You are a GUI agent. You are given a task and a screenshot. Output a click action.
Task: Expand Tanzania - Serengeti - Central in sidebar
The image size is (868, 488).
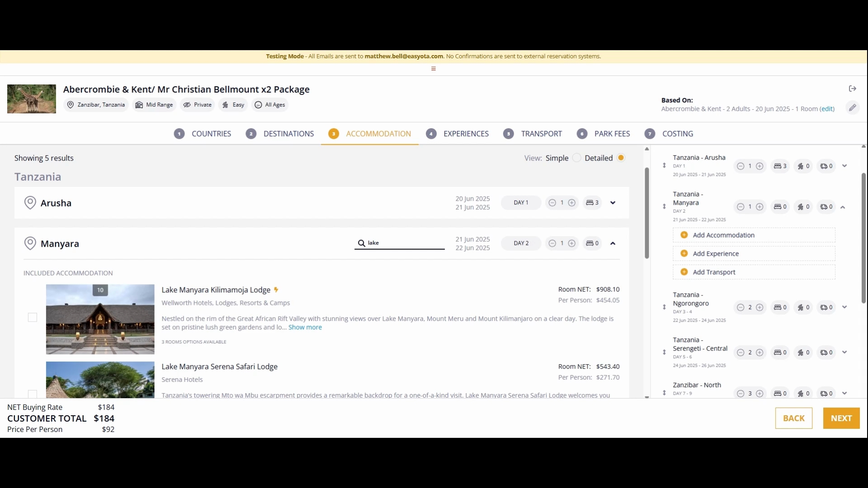(x=844, y=352)
